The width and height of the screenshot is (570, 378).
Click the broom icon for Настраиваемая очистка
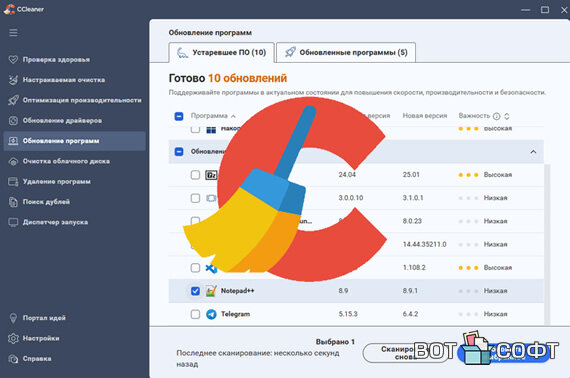click(13, 80)
